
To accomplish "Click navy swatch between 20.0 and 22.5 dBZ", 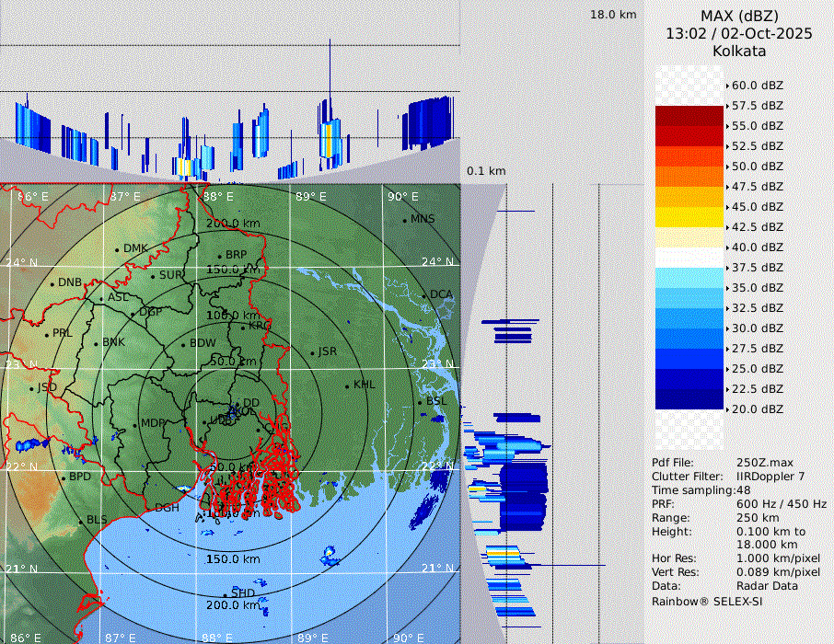I will (x=689, y=398).
